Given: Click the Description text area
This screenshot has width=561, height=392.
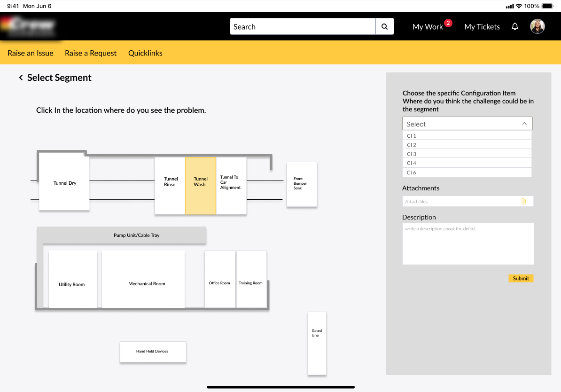Looking at the screenshot, I should (x=467, y=244).
